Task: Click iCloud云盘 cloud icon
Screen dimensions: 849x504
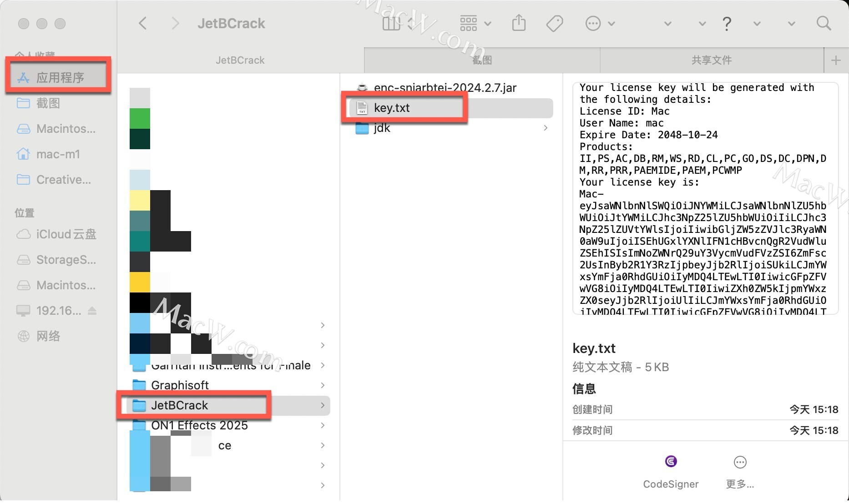Action: click(x=23, y=234)
